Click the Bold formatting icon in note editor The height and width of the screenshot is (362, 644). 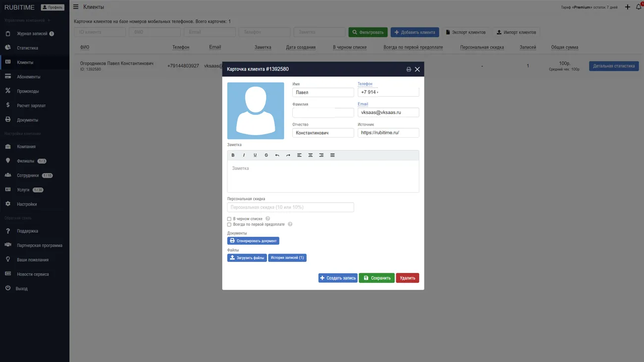(x=233, y=155)
